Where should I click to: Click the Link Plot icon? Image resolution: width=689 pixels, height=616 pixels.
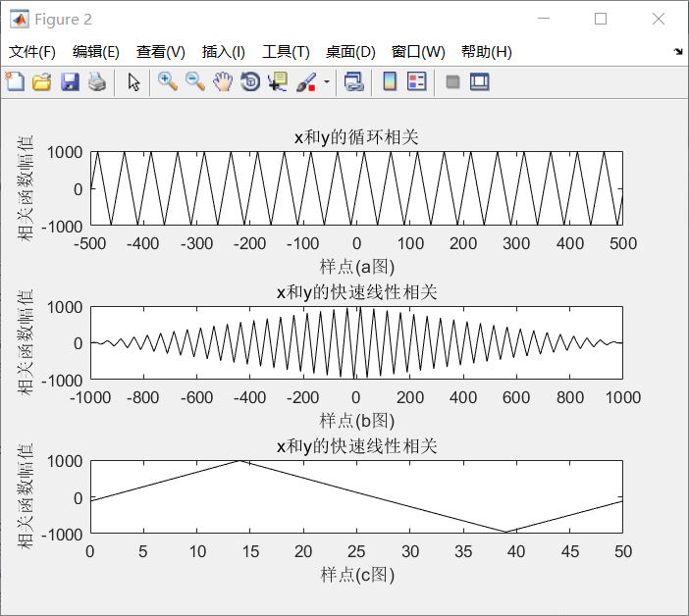tap(353, 81)
